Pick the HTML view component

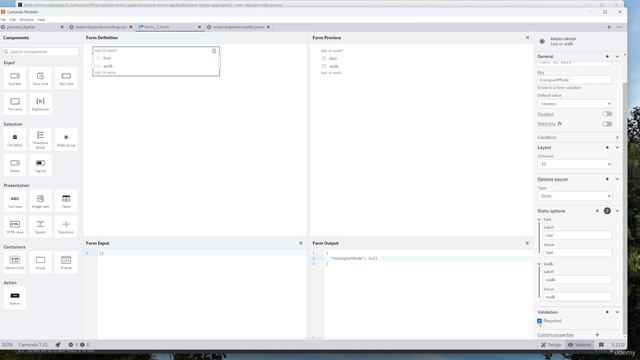click(15, 227)
